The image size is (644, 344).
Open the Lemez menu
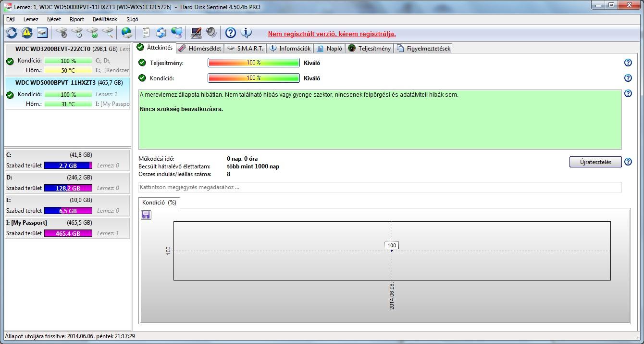(31, 19)
